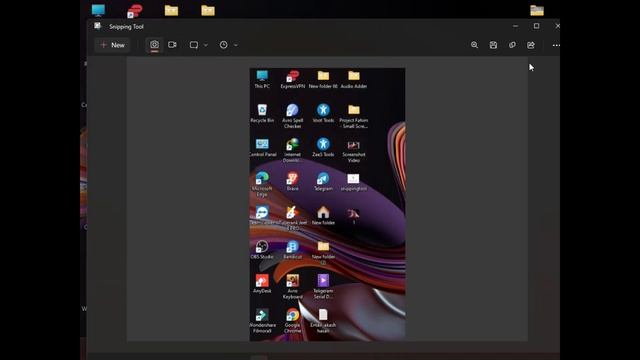The height and width of the screenshot is (360, 640).
Task: Open the lone folder icon above window controls
Action: [x=537, y=10]
